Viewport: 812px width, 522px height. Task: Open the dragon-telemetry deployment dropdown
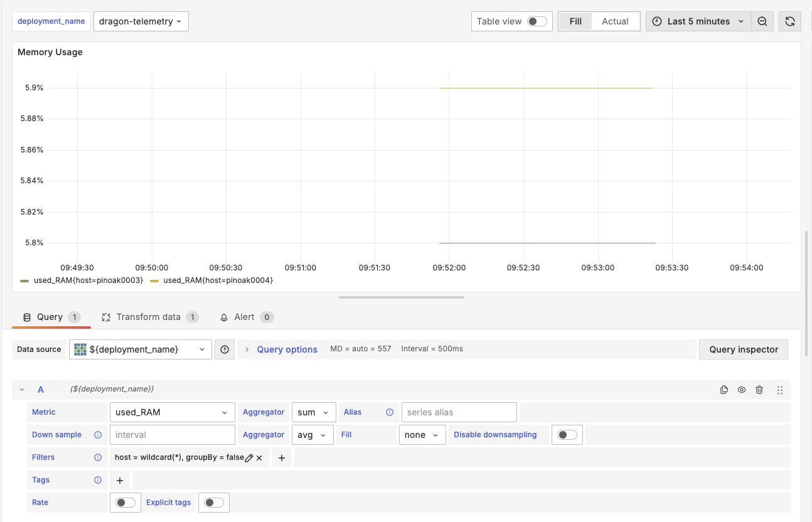(x=141, y=21)
